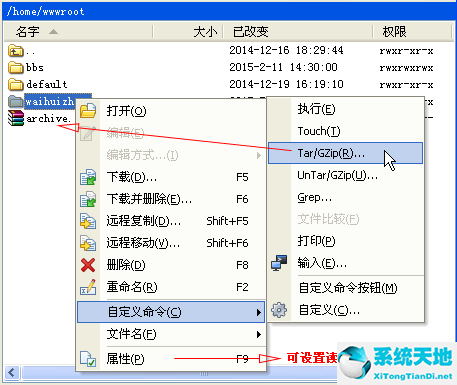Select 输入(E)... in the submenu
This screenshot has width=457, height=385.
tap(346, 263)
